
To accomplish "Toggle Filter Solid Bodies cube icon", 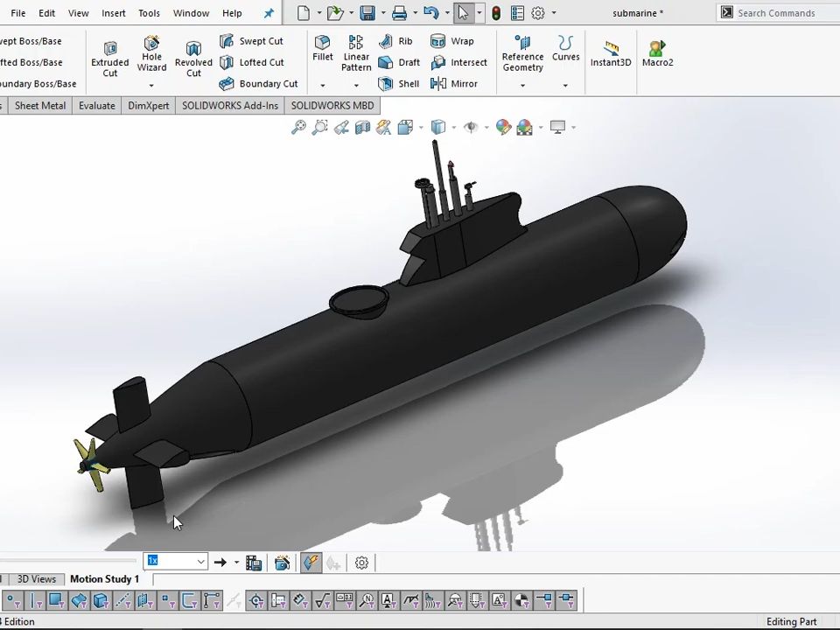I will click(x=101, y=600).
